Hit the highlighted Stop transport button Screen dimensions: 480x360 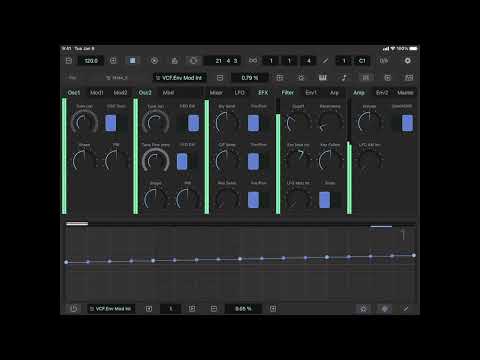point(132,61)
